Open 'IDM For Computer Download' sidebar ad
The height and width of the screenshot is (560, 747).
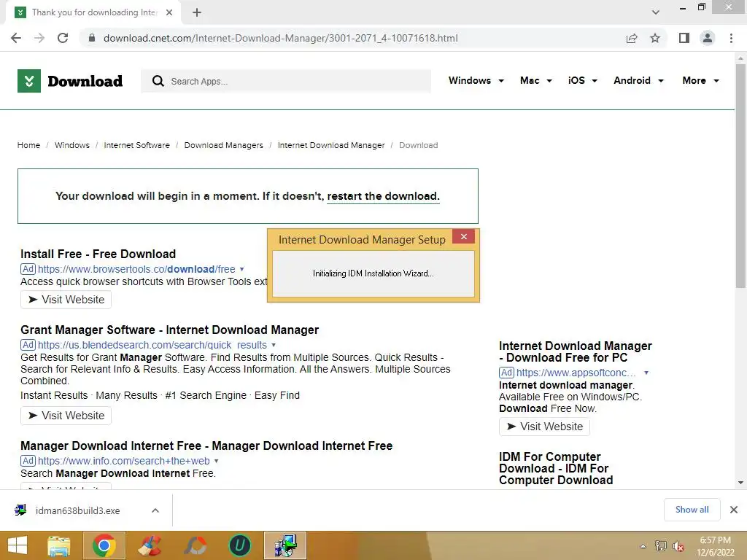tap(556, 468)
